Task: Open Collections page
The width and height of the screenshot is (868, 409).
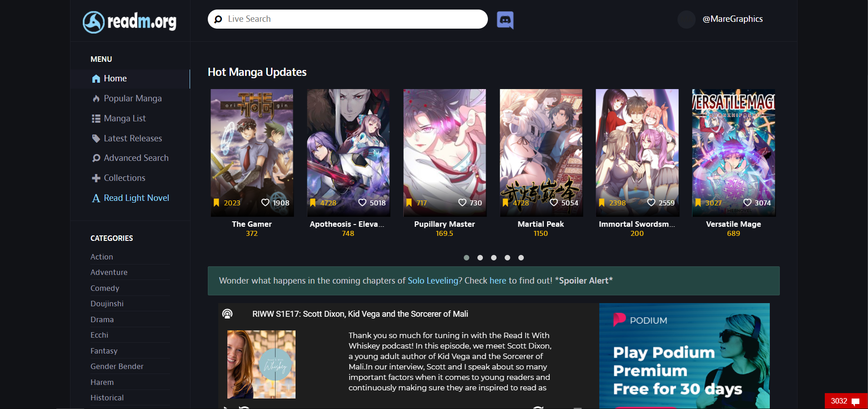Action: pos(125,178)
